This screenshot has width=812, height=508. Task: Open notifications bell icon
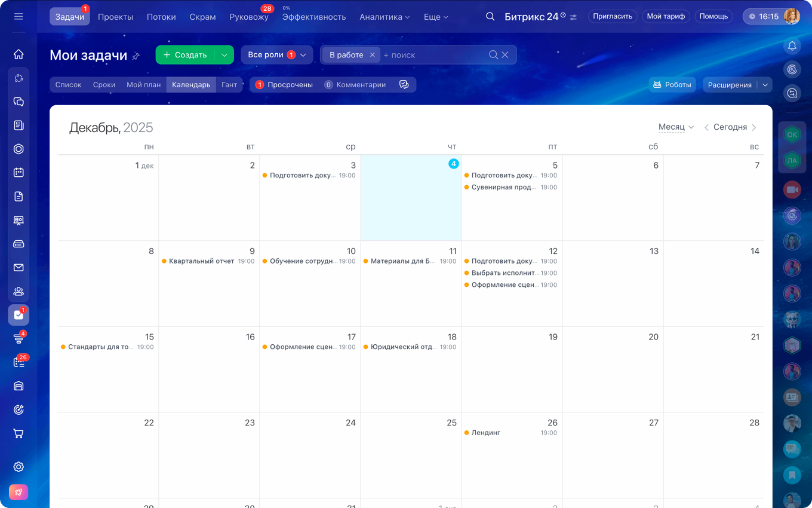(792, 46)
